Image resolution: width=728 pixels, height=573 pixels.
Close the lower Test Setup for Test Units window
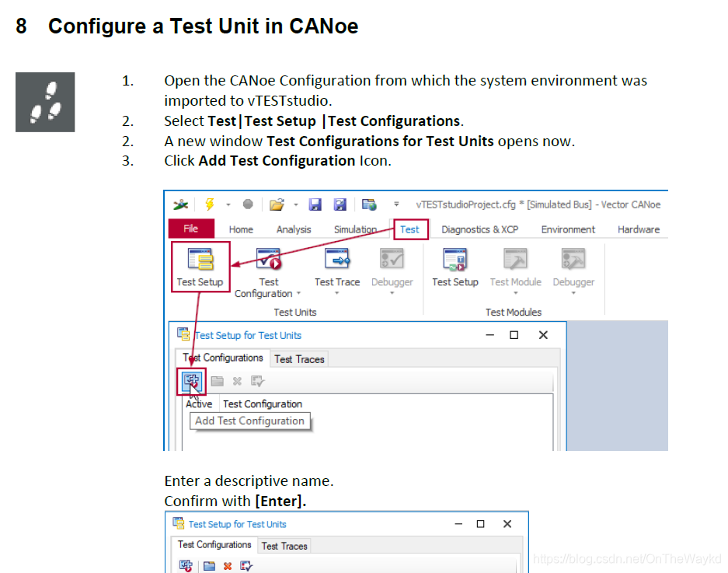(x=507, y=524)
